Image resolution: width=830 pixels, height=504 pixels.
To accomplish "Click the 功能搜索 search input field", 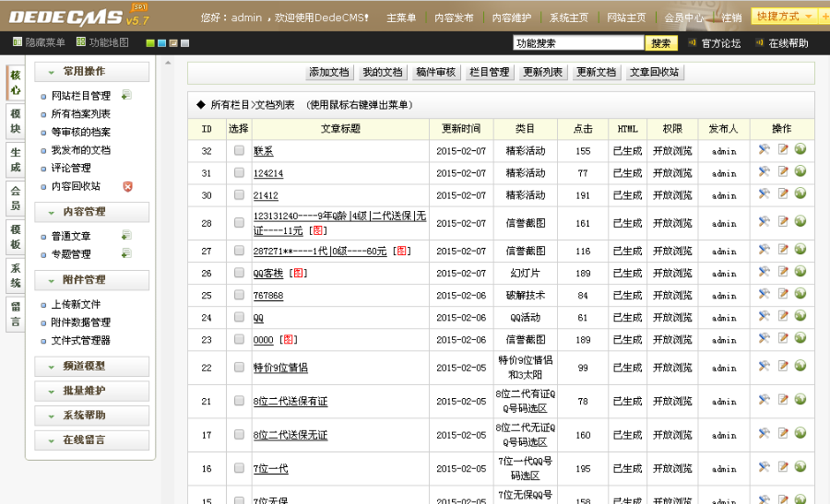I will click(578, 43).
